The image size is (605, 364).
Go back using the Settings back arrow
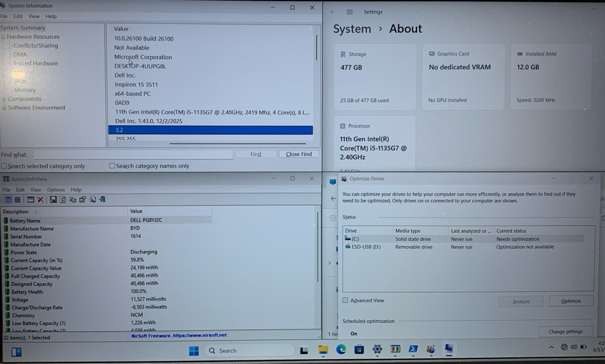(x=333, y=12)
